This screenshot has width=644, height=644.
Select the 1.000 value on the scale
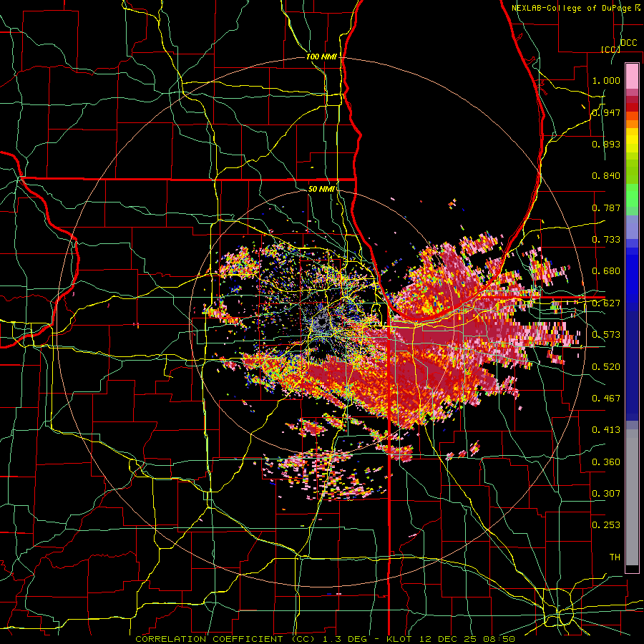pos(606,80)
